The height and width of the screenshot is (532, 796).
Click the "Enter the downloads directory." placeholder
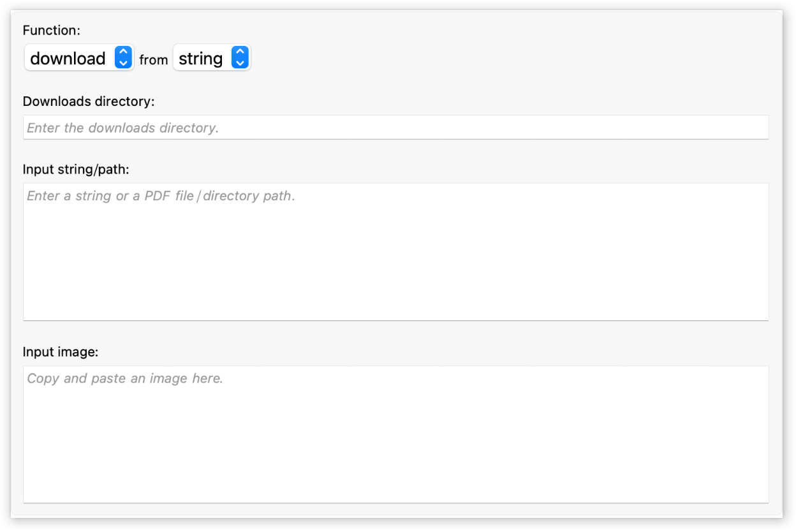click(122, 128)
